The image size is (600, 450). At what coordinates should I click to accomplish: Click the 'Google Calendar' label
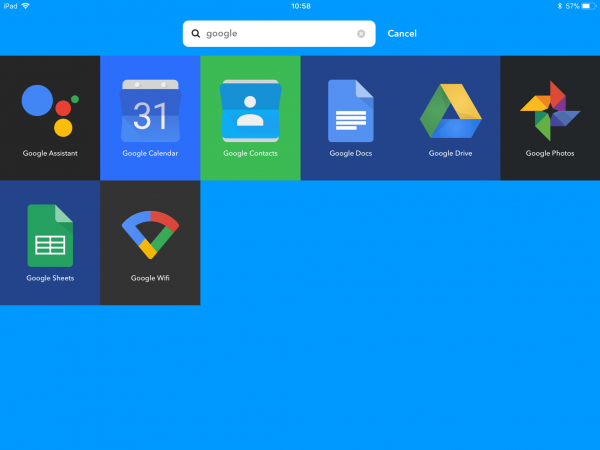pos(150,153)
